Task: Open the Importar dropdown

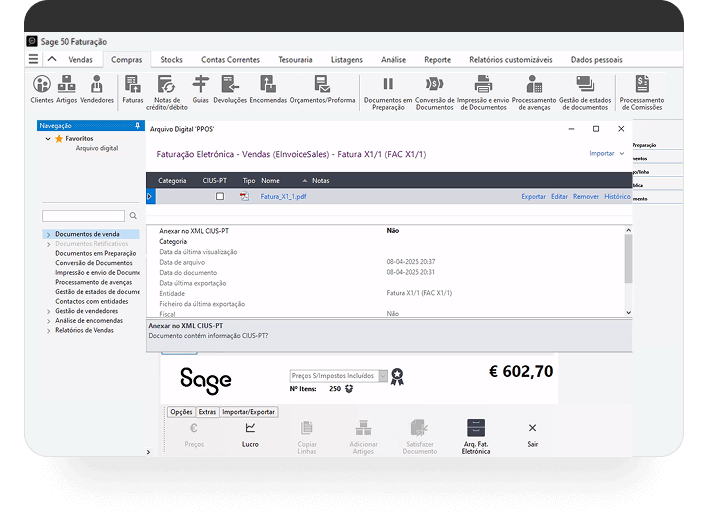Action: (607, 154)
